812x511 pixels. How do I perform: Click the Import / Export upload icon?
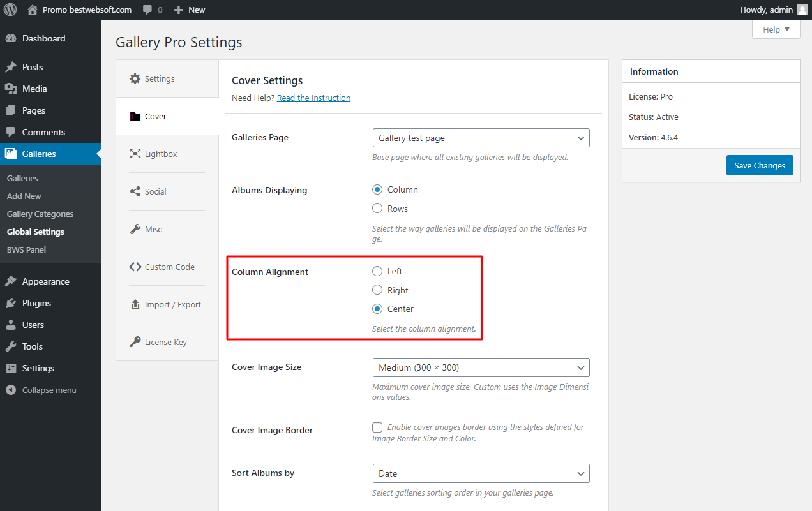pyautogui.click(x=135, y=304)
